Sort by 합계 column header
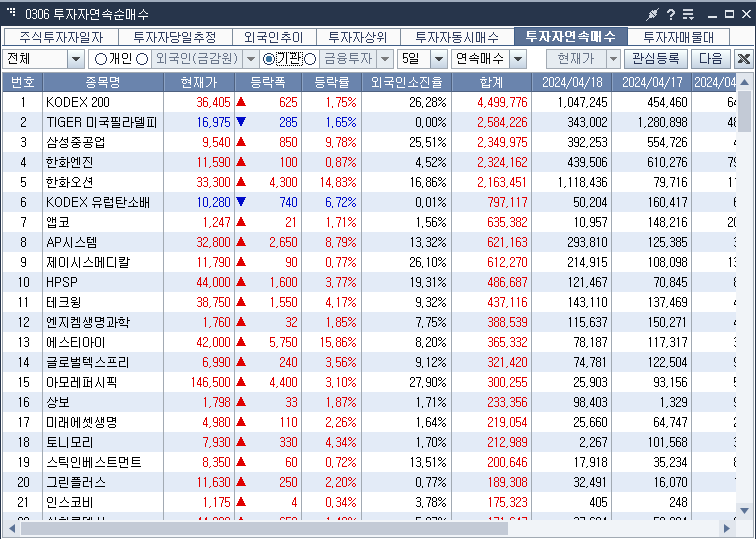Screen dimensions: 756x539 (492, 82)
